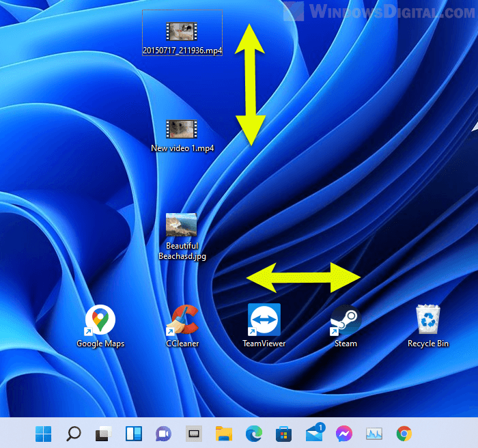
Task: Open the Widgets panel icon
Action: click(132, 434)
